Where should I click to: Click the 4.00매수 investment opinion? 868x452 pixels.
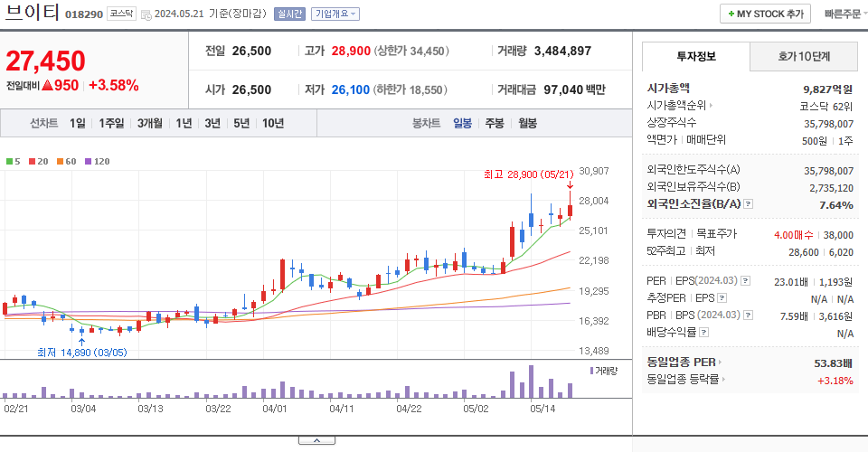pos(793,235)
